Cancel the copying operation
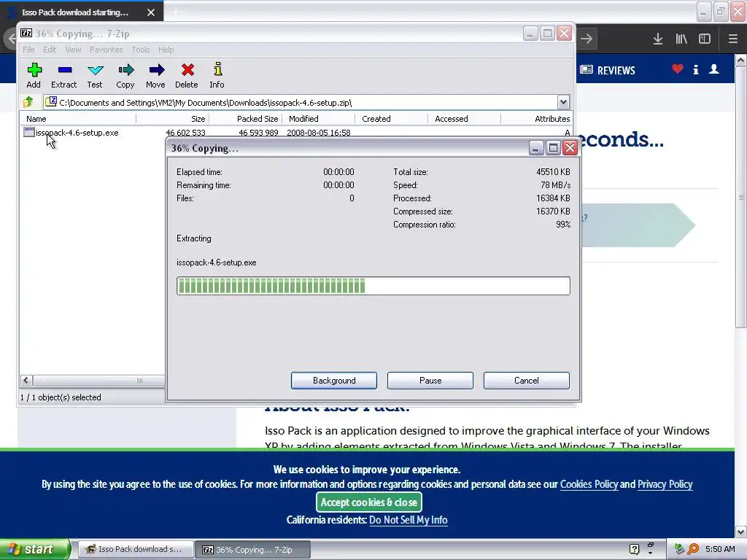Image resolution: width=747 pixels, height=560 pixels. [527, 381]
